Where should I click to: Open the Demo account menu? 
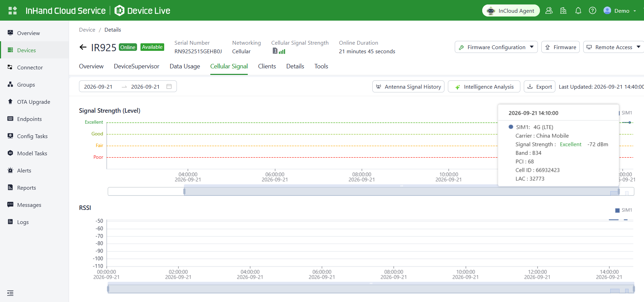pos(620,11)
